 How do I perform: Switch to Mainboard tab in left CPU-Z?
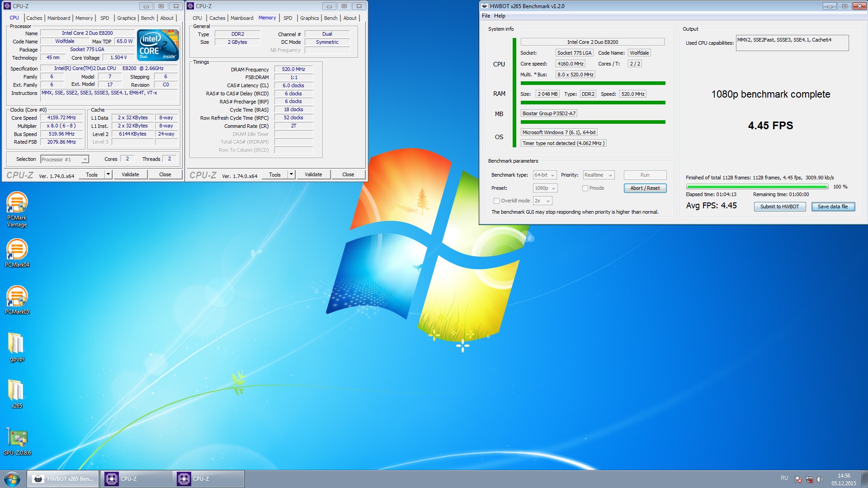click(x=59, y=18)
